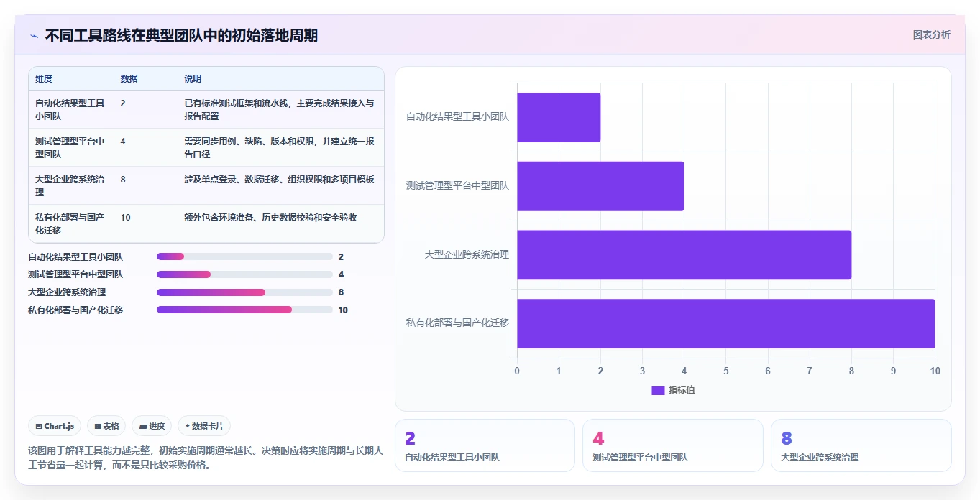Click the 测试管理型平台中型团队 progress bar
This screenshot has width=980, height=500.
pos(244,274)
